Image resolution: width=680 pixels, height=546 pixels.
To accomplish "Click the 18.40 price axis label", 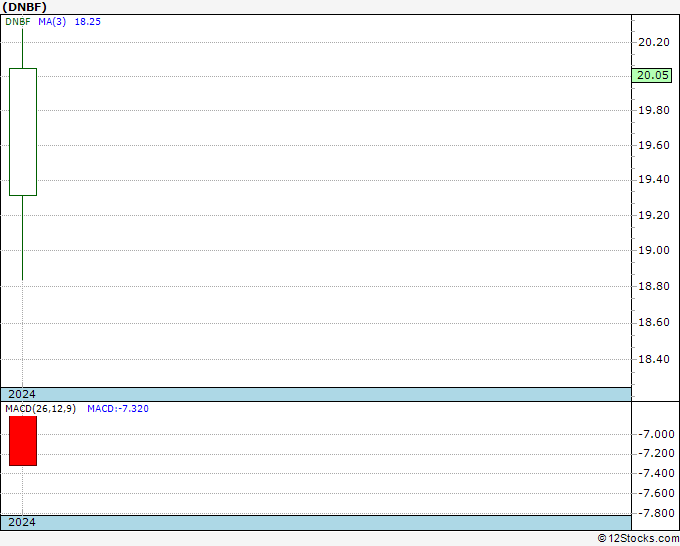I will click(x=654, y=359).
